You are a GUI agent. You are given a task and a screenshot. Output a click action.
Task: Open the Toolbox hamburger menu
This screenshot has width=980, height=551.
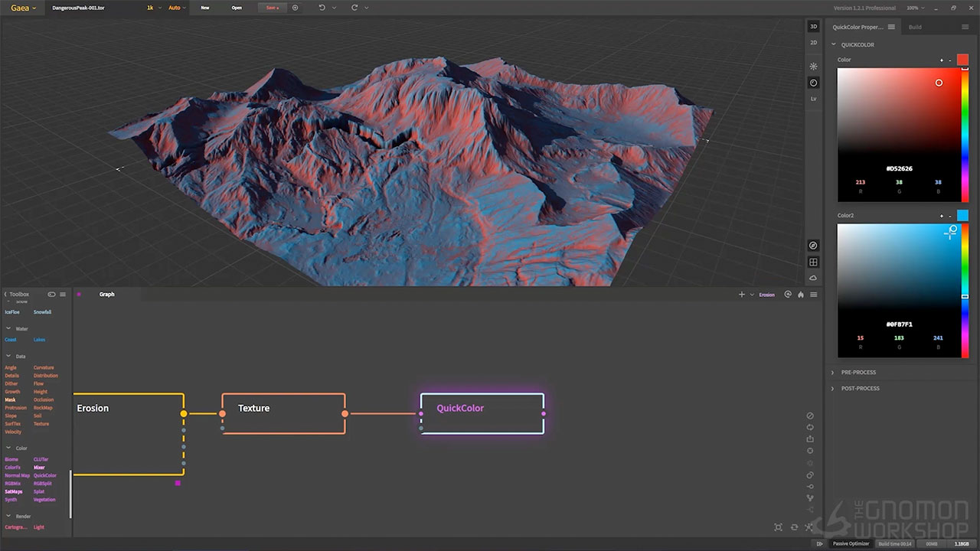pos(63,294)
